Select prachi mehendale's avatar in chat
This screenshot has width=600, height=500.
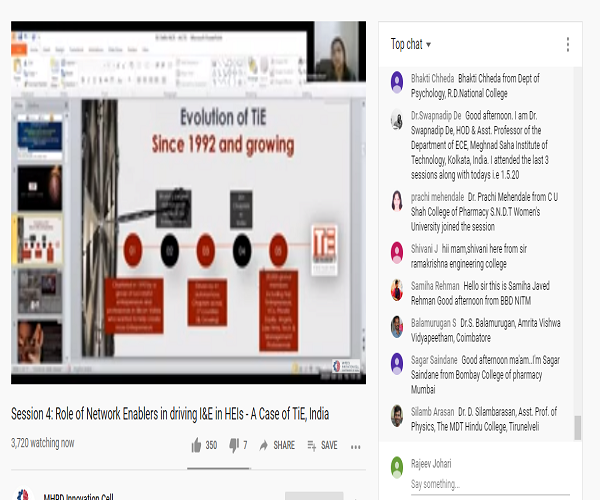pos(397,200)
